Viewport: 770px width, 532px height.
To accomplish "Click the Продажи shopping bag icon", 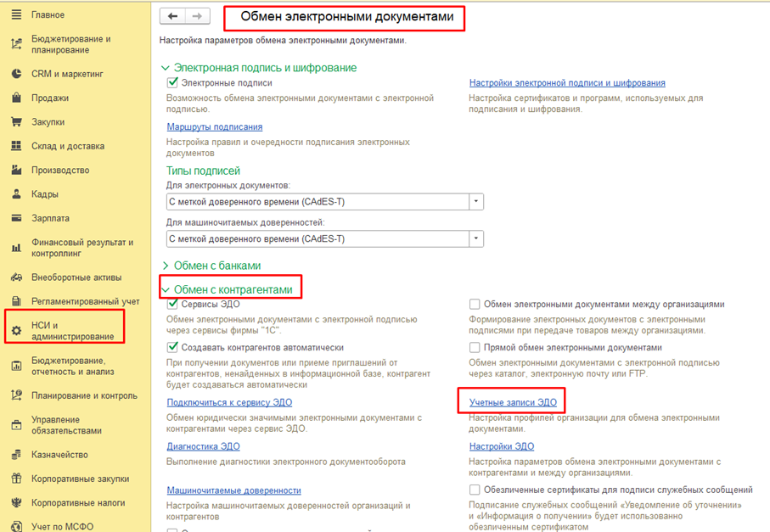I will coord(16,98).
